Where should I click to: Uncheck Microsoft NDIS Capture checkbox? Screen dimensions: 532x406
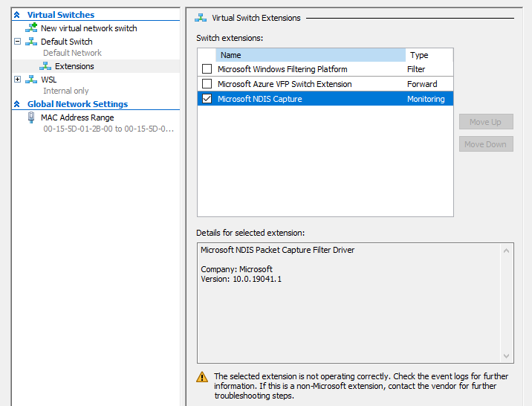tap(207, 99)
